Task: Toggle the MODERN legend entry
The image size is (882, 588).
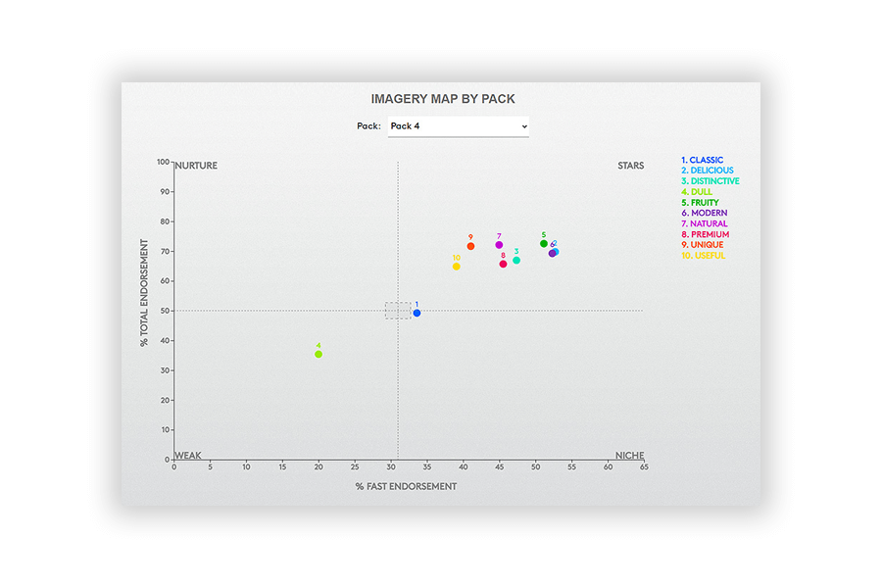Action: click(x=704, y=213)
